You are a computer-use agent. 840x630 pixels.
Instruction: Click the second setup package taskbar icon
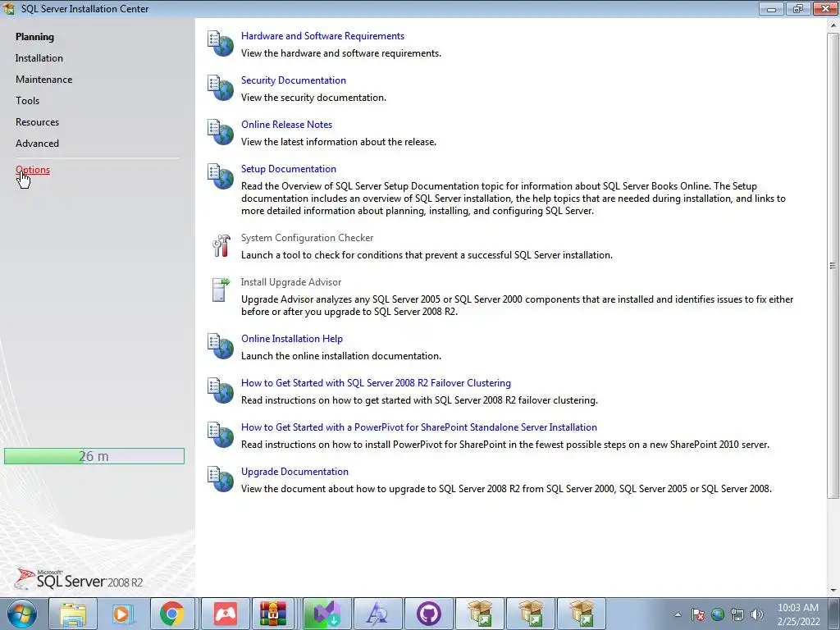pos(531,614)
